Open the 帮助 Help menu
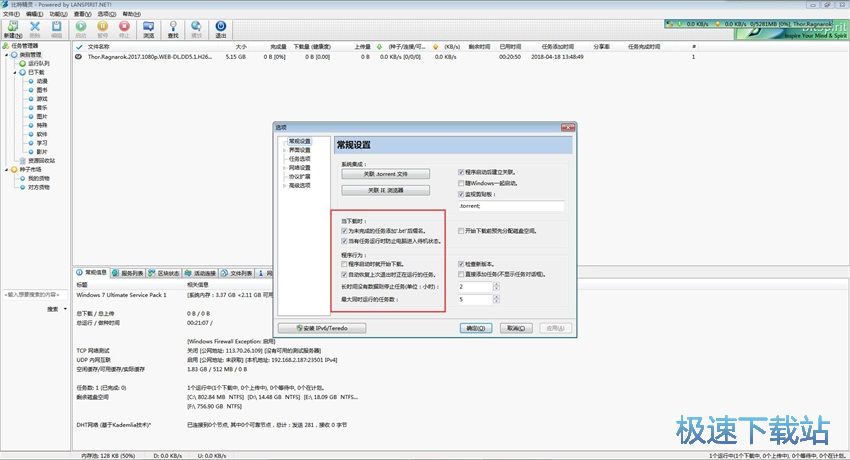 point(131,14)
